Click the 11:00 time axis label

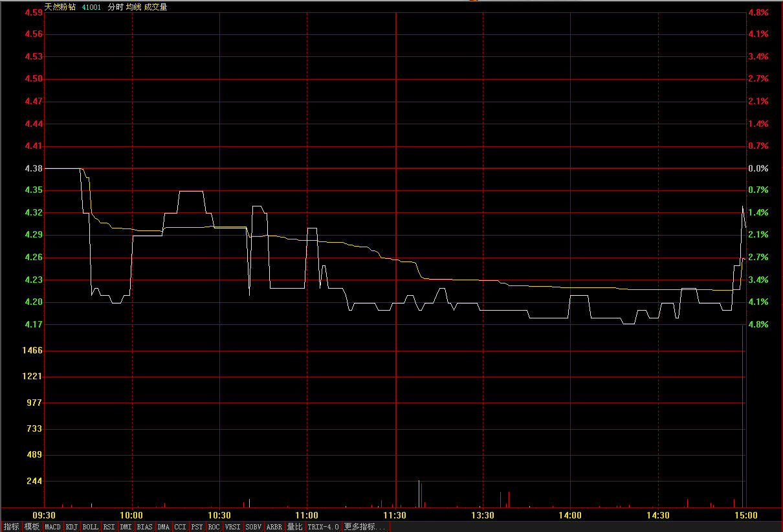pos(307,516)
